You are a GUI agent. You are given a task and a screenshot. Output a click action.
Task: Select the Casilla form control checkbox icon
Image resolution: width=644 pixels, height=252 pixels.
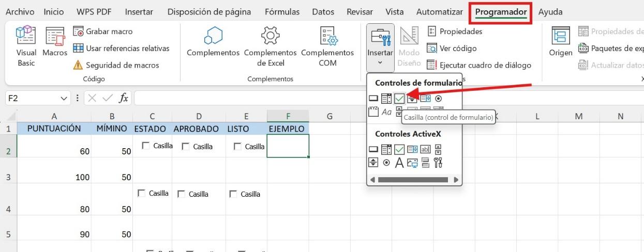[399, 98]
